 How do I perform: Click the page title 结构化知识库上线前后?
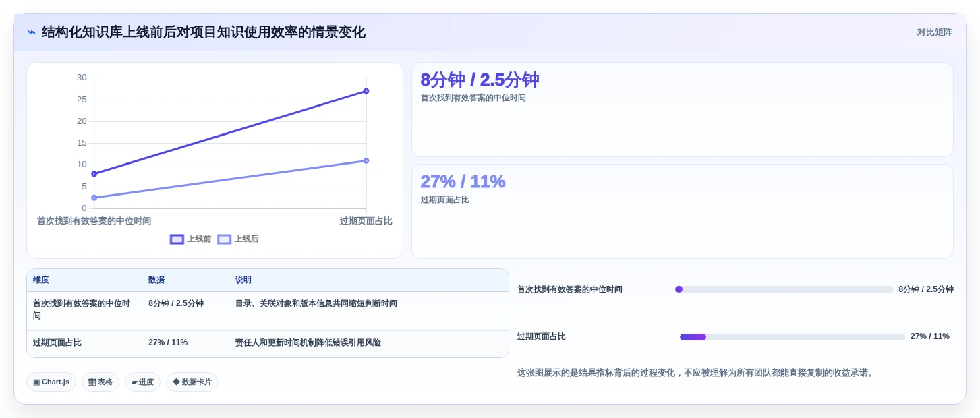(204, 32)
